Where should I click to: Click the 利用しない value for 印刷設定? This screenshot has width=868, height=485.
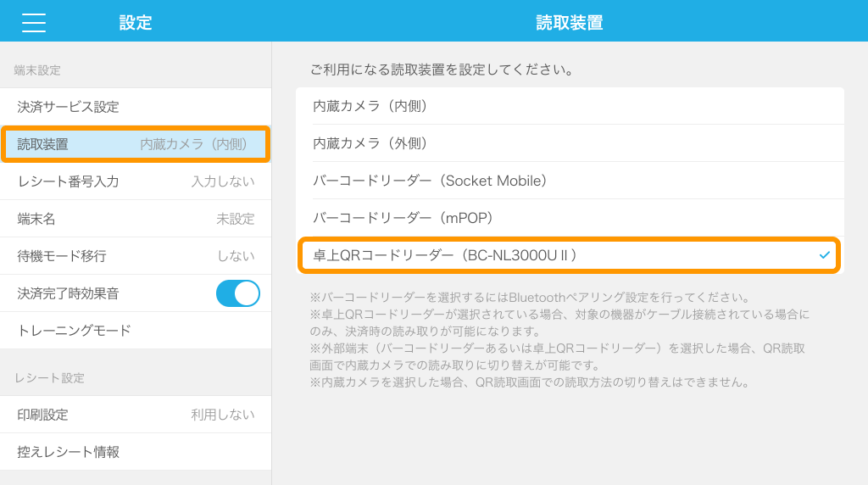223,415
